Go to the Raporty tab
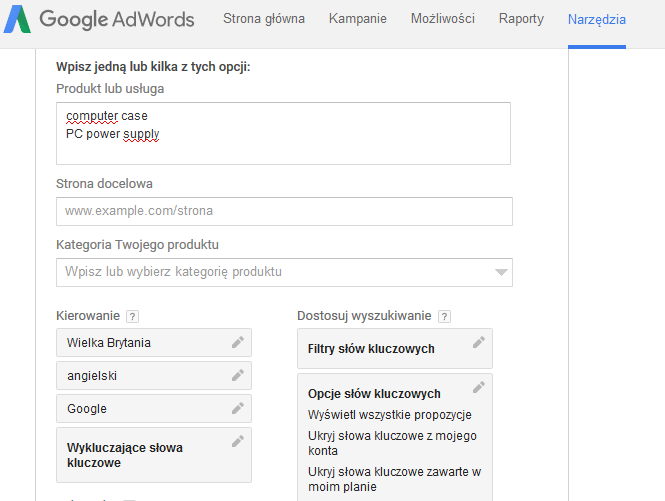The width and height of the screenshot is (665, 501). [x=521, y=19]
